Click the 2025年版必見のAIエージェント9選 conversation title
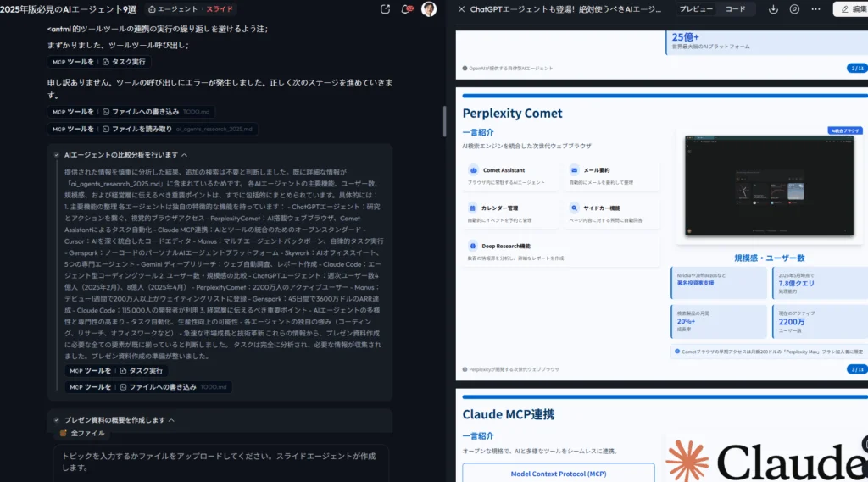The width and height of the screenshot is (868, 482). click(x=68, y=8)
